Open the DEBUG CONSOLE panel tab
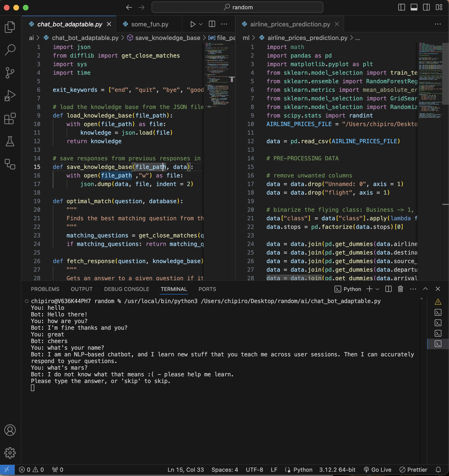The image size is (449, 476). 127,289
